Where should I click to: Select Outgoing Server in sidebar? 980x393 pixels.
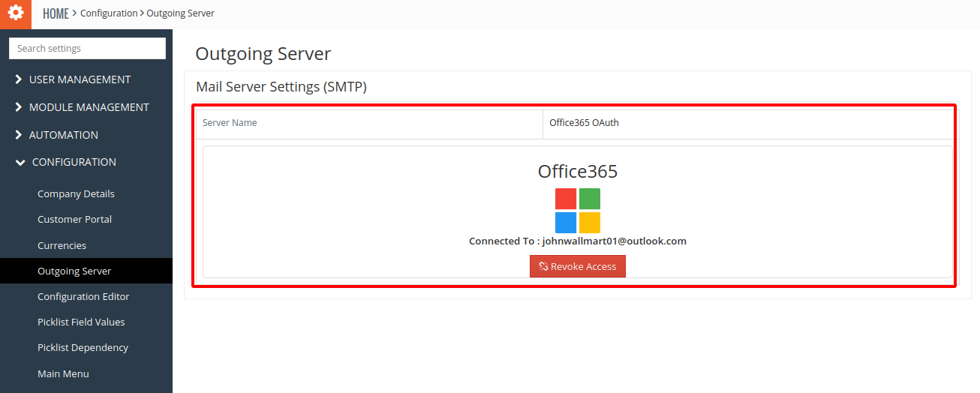[x=74, y=271]
